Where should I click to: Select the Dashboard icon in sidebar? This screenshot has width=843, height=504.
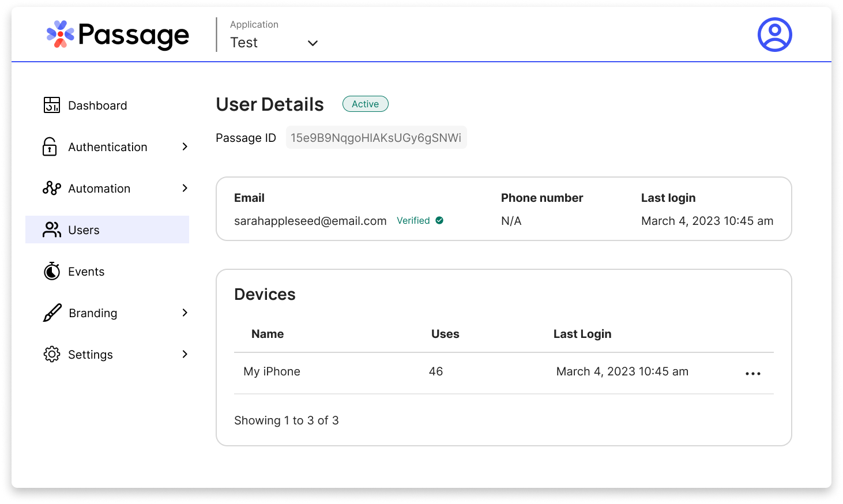51,105
